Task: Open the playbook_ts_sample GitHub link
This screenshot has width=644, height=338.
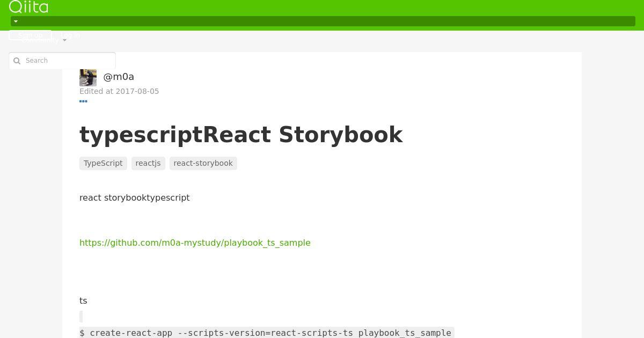Action: (x=195, y=243)
